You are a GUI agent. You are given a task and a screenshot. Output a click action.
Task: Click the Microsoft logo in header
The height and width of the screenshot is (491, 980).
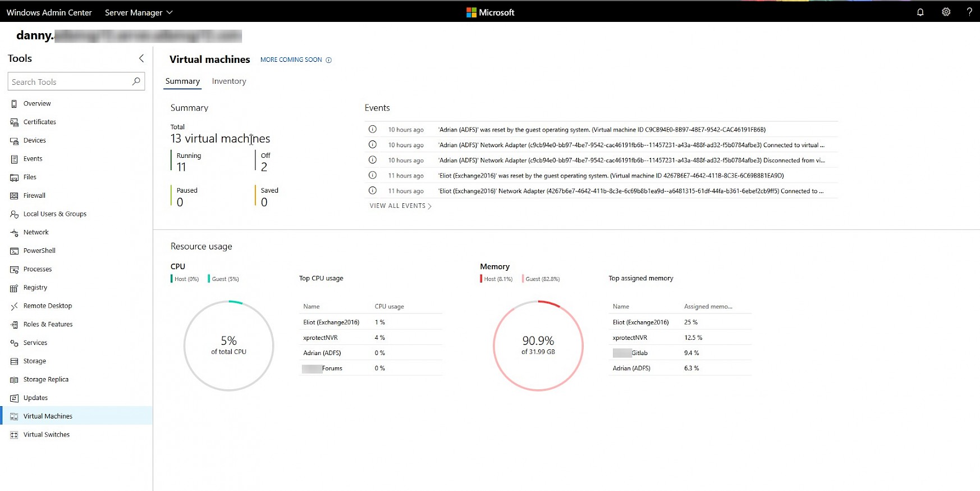(490, 12)
